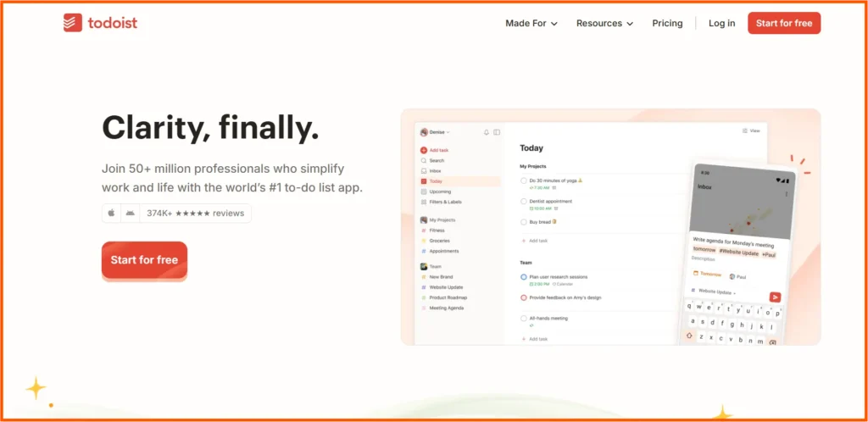Screen dimensions: 868x422
Task: Click the red Add task plus icon
Action: point(424,150)
